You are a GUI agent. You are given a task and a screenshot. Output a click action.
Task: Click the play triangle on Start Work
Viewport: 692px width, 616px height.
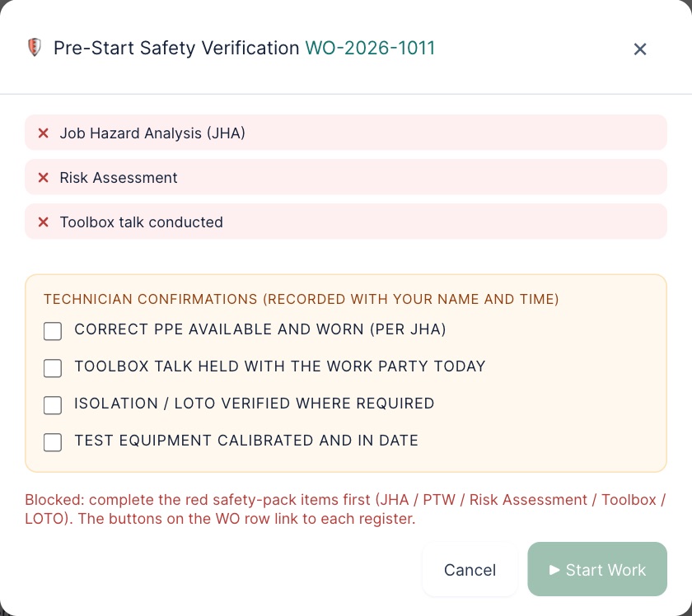click(554, 570)
